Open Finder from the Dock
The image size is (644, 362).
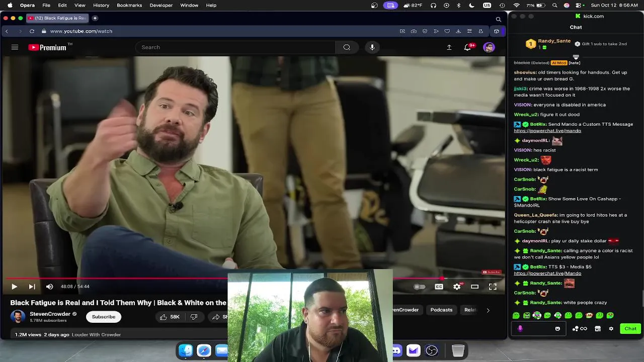click(x=186, y=350)
